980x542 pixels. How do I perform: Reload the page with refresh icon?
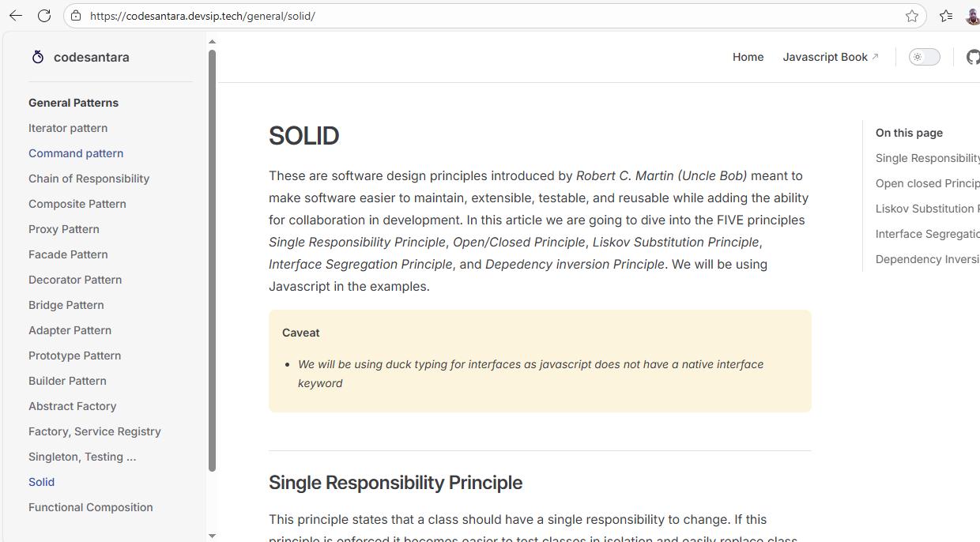click(44, 16)
